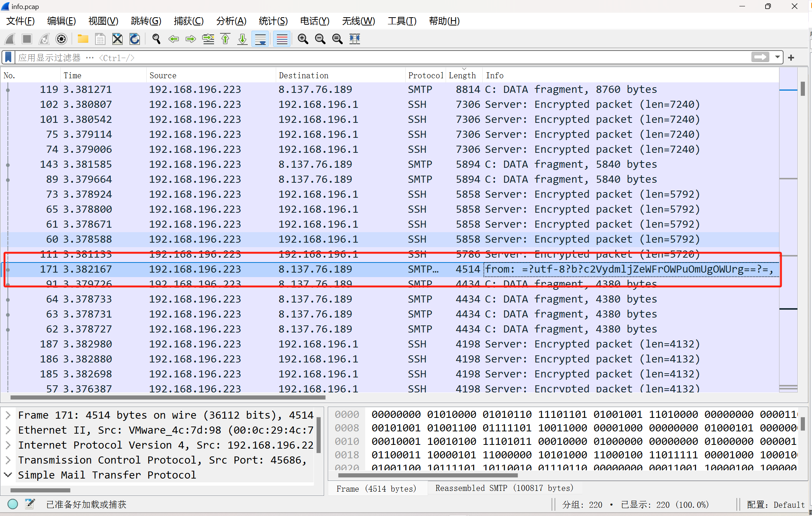Open the filter bookmark icon
The image size is (812, 516).
click(x=8, y=58)
